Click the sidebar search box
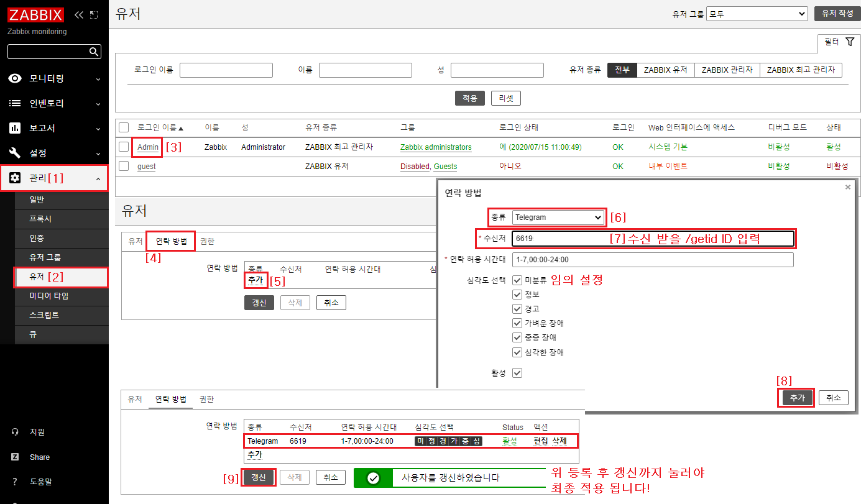The width and height of the screenshot is (861, 504). [x=54, y=52]
